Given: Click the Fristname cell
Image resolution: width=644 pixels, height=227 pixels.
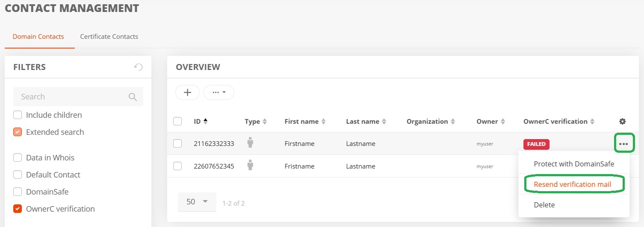Looking at the screenshot, I should (299, 166).
